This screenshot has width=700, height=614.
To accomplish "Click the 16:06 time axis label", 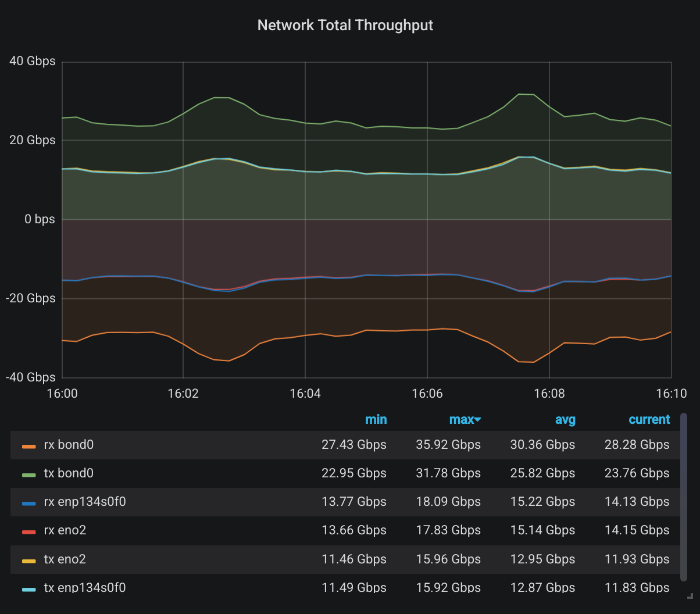I will click(427, 394).
